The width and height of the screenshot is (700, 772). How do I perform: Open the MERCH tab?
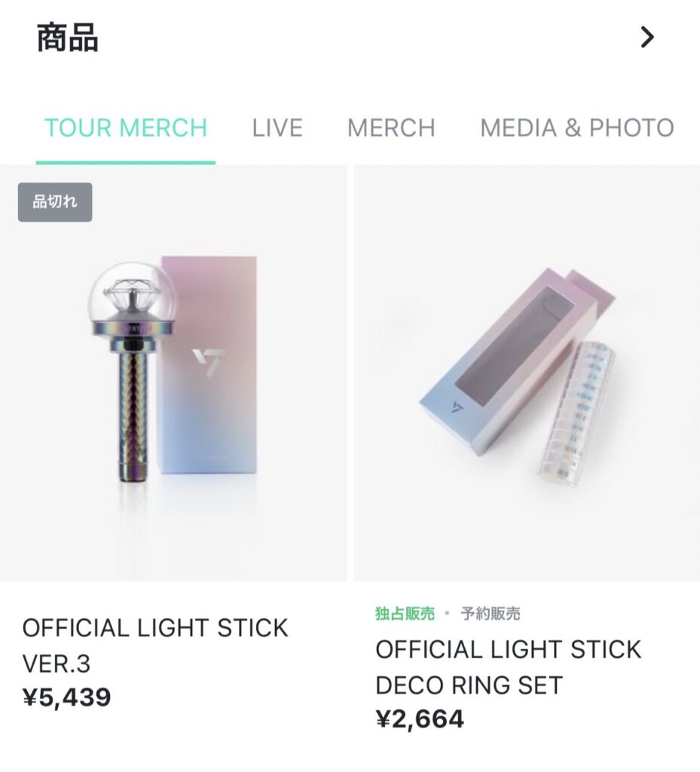(391, 127)
